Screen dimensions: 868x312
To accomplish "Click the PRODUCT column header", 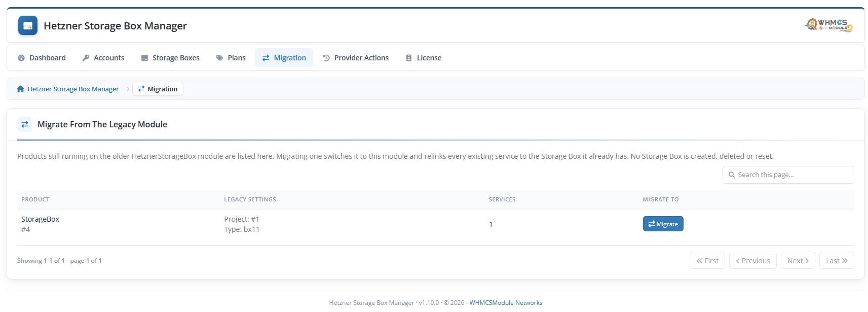I will (x=35, y=199).
